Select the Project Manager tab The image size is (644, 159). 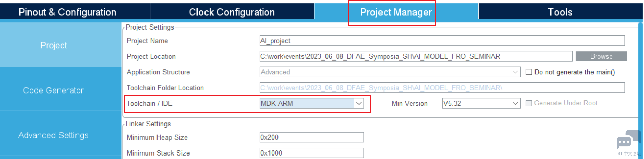point(396,12)
